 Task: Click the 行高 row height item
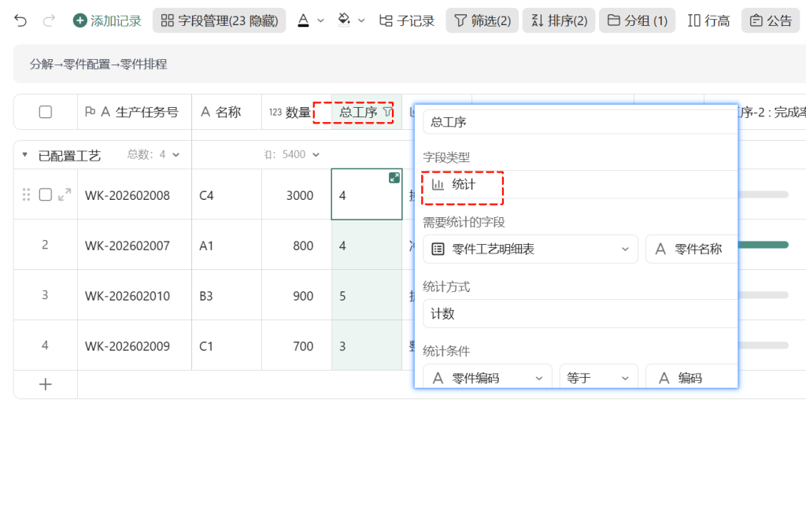(x=708, y=20)
